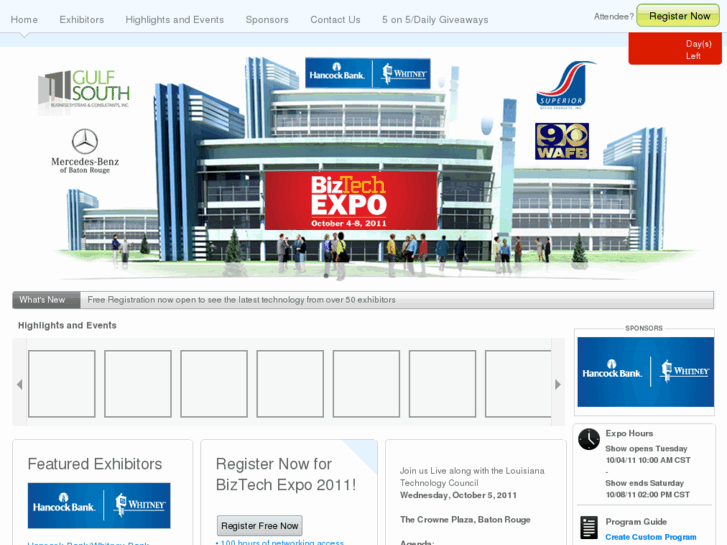Click the green Register Now button
This screenshot has height=545, width=727.
point(678,16)
